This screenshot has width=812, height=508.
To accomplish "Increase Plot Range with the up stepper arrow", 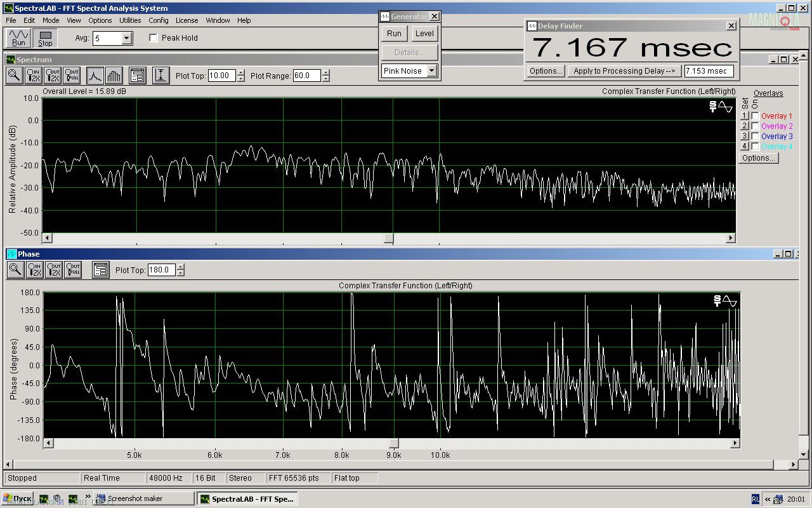I will tap(325, 72).
